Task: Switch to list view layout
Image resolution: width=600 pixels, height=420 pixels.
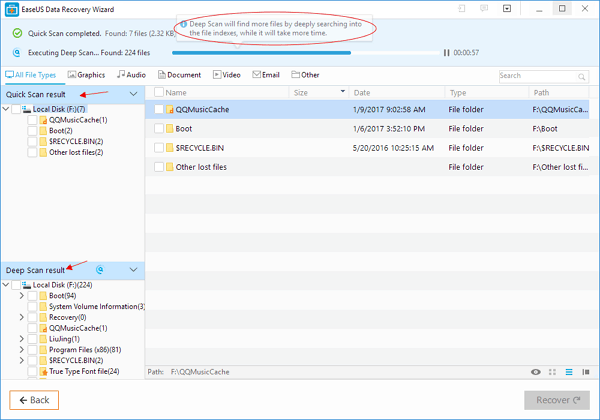Action: tap(568, 371)
